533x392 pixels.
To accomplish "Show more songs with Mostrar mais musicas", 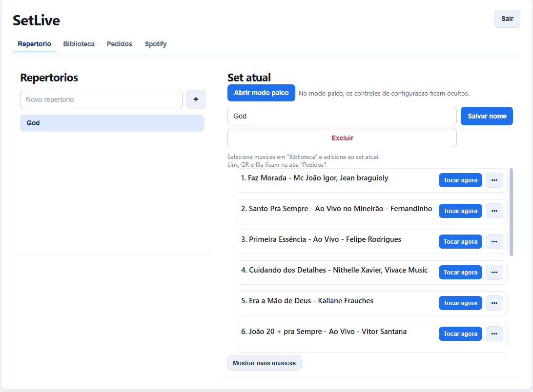I will click(264, 363).
